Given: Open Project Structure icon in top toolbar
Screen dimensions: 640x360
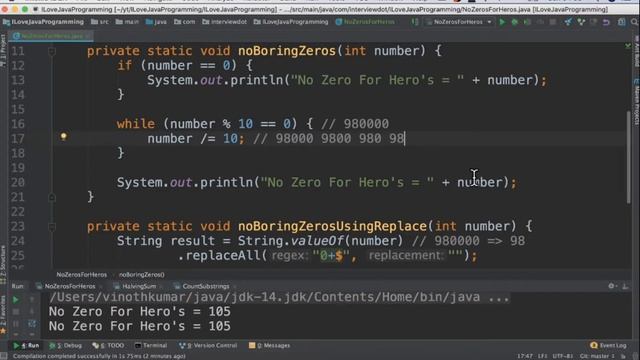Looking at the screenshot, I should click(621, 22).
